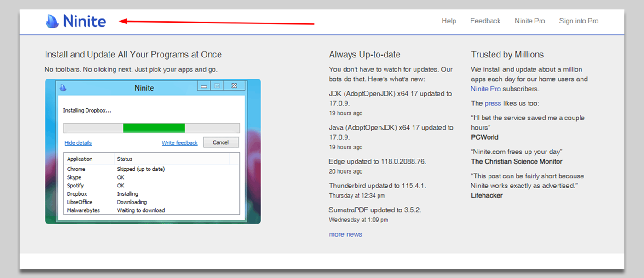Click the green installer progress bar

154,128
